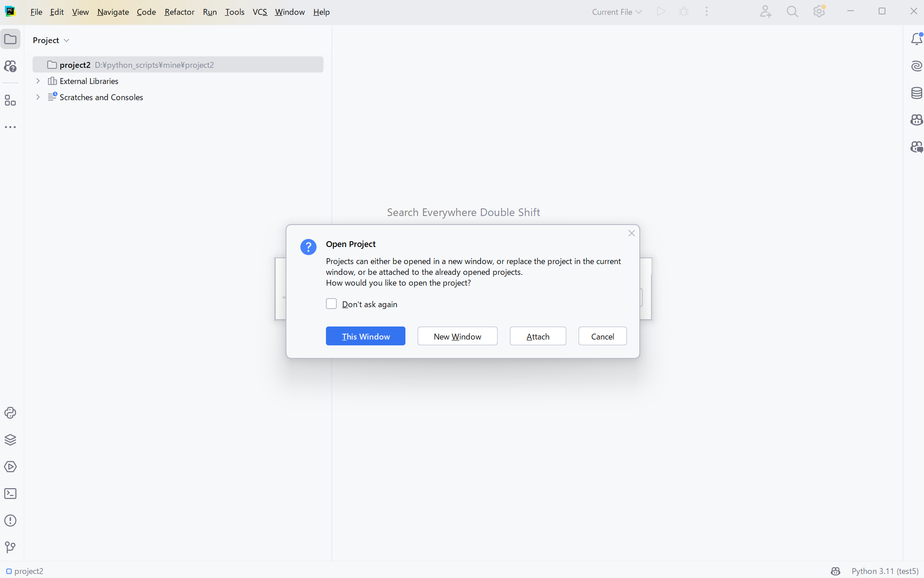Open the Python Packages layers icon
Image resolution: width=924 pixels, height=578 pixels.
[10, 440]
